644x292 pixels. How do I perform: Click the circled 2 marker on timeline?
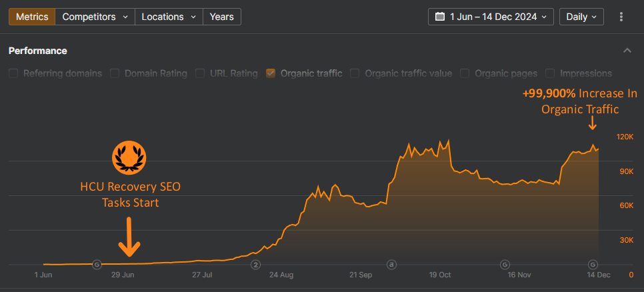[x=256, y=264]
